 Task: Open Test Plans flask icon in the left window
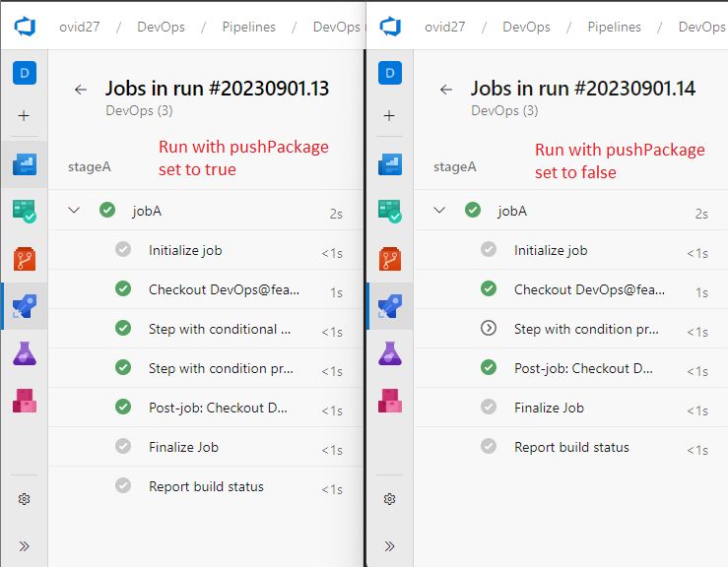click(x=25, y=353)
